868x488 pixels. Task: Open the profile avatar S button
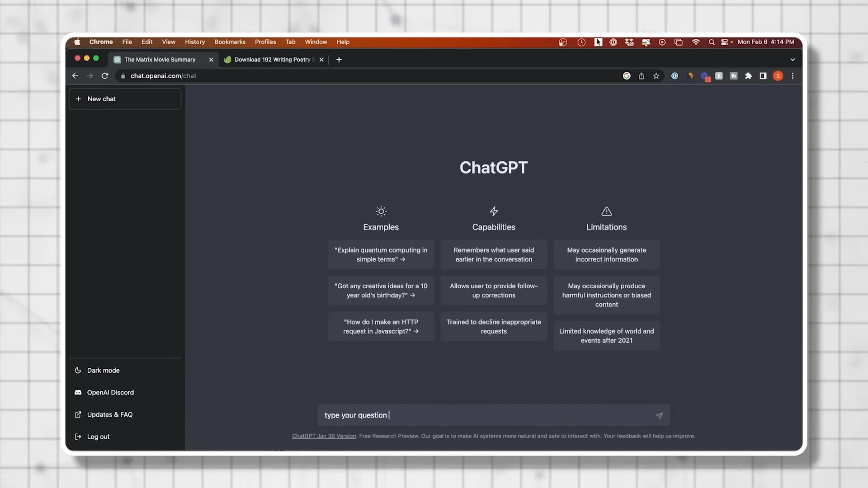778,76
